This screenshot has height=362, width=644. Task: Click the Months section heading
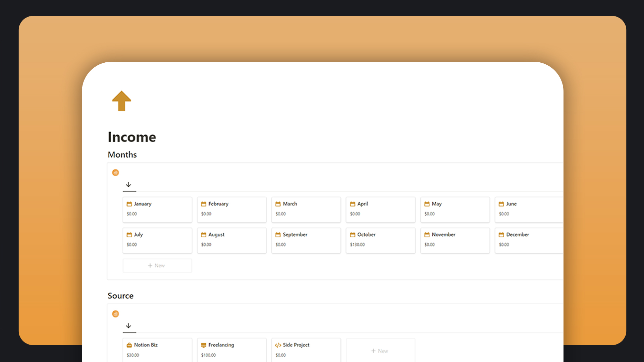click(x=122, y=155)
